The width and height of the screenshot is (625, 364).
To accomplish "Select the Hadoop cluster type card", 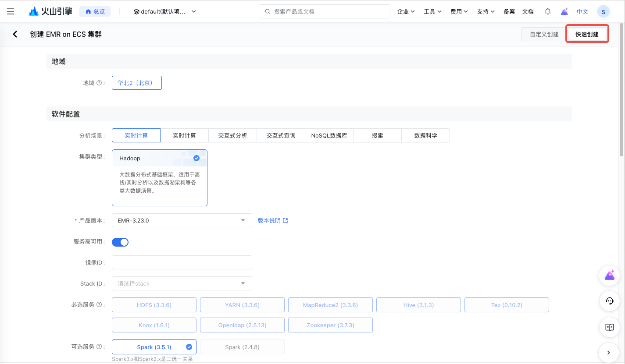I will click(x=160, y=178).
